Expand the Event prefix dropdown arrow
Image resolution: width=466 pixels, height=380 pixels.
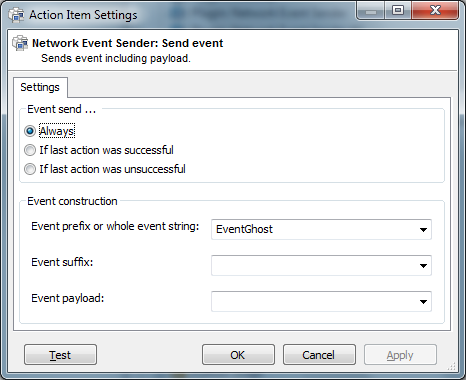point(423,230)
